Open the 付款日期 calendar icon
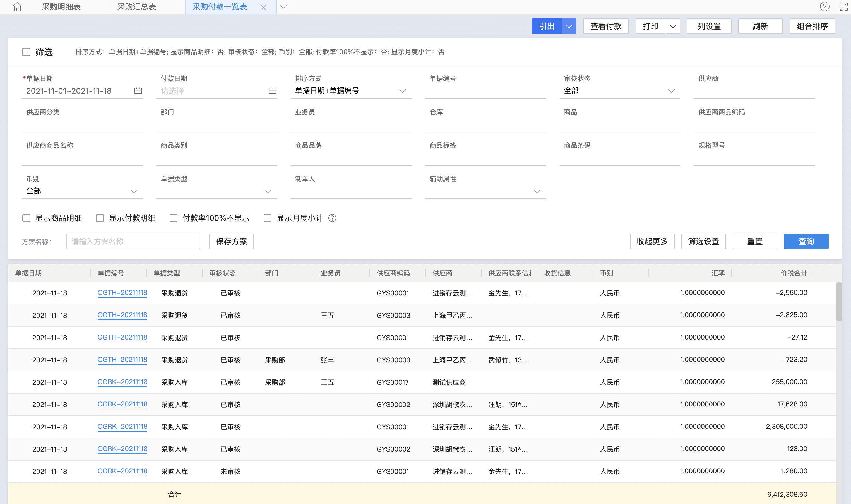 coord(272,91)
